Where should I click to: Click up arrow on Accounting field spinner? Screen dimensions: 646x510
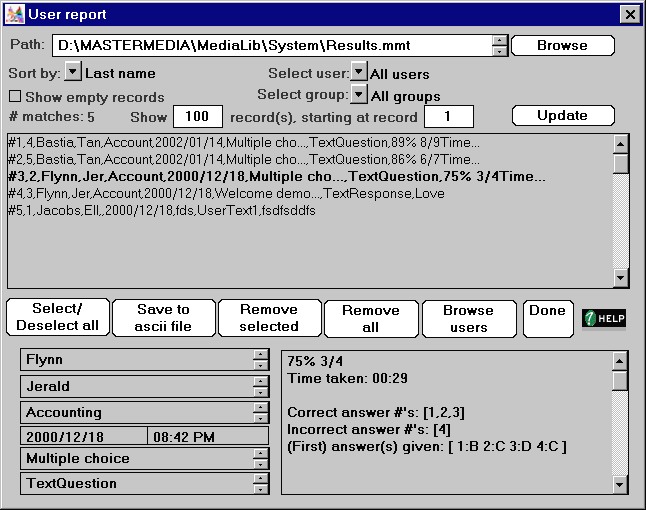(x=261, y=407)
